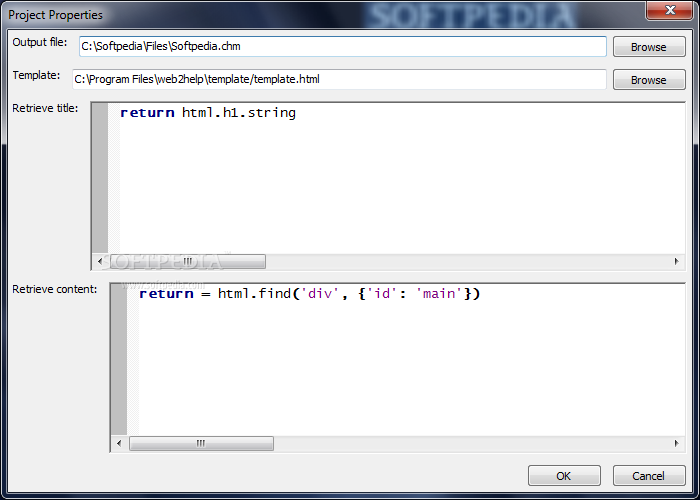
Task: Close the Project Properties window
Action: pos(669,10)
